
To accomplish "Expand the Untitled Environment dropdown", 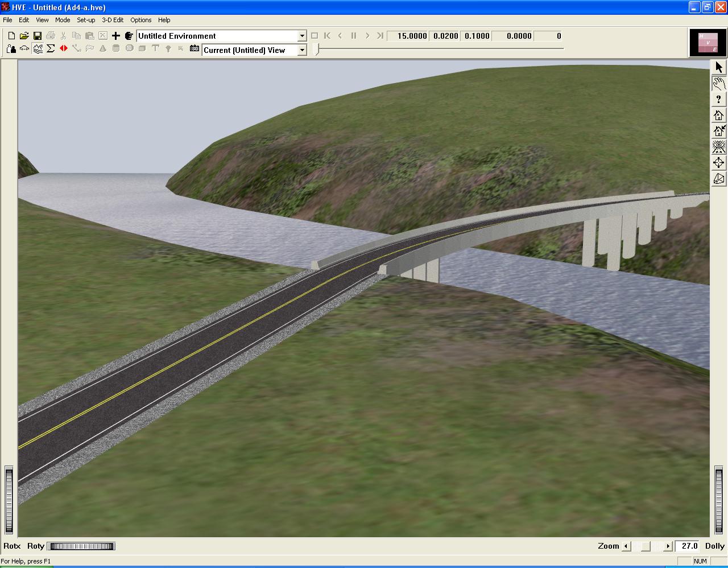I will point(302,36).
